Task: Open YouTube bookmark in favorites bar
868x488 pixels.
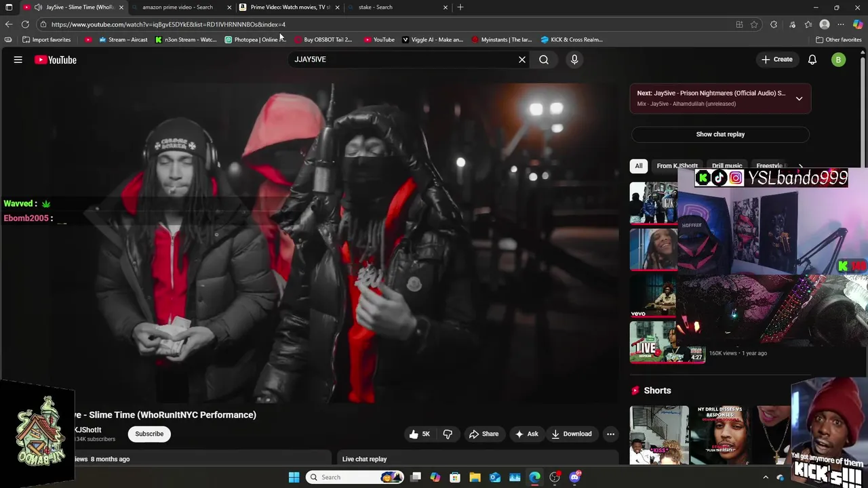Action: [379, 39]
